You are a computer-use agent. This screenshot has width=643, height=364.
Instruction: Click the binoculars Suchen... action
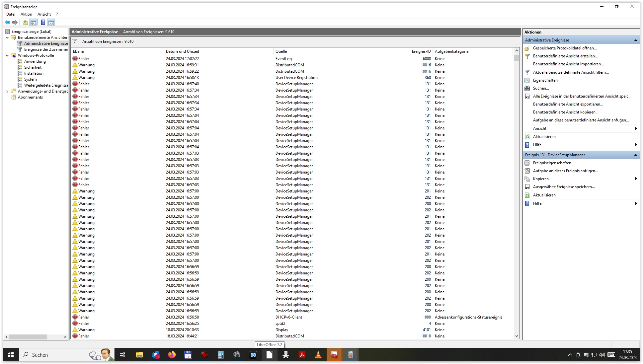pyautogui.click(x=541, y=88)
